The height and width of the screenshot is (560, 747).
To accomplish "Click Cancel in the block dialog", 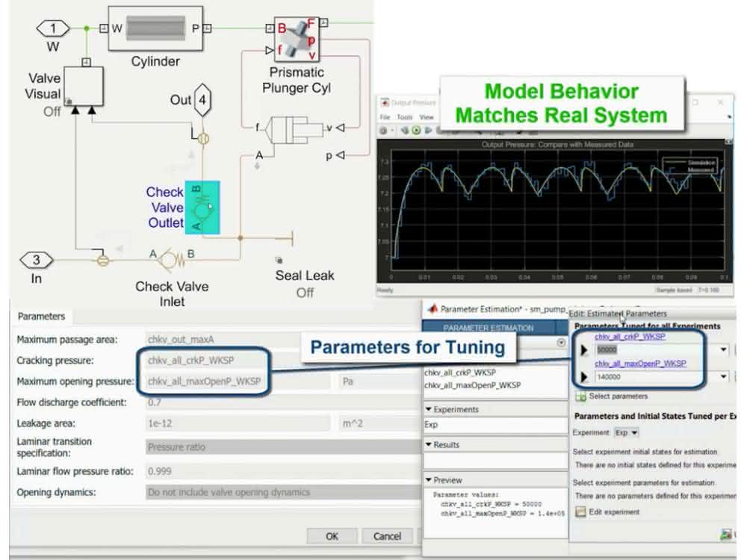I will click(x=387, y=536).
